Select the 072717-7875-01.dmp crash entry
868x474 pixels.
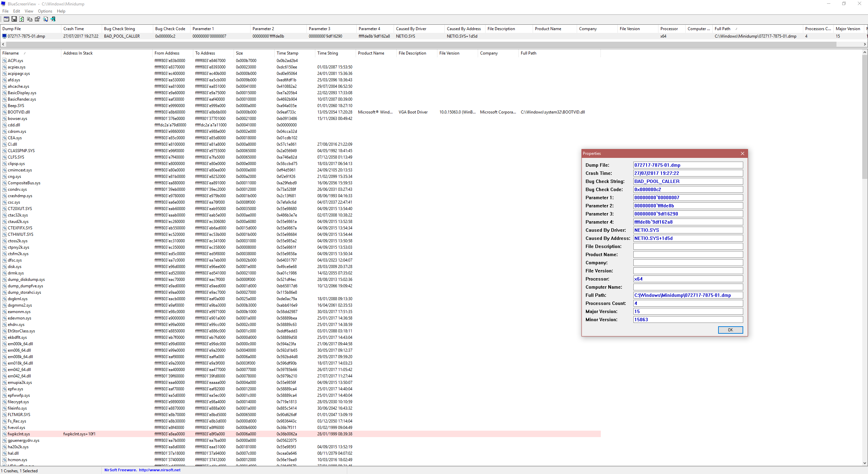(x=26, y=36)
